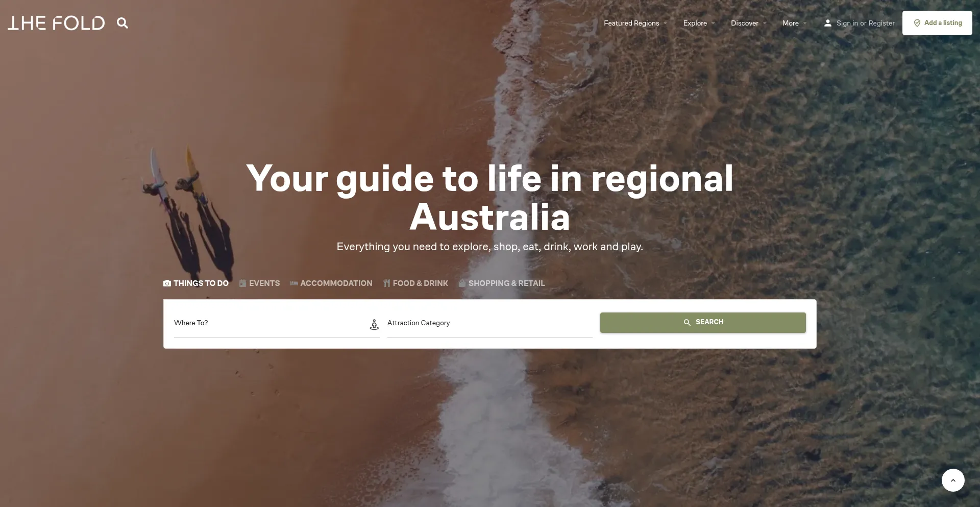Click the locate-me icon in Where To field
Screen dimensions: 980x507
(x=374, y=325)
